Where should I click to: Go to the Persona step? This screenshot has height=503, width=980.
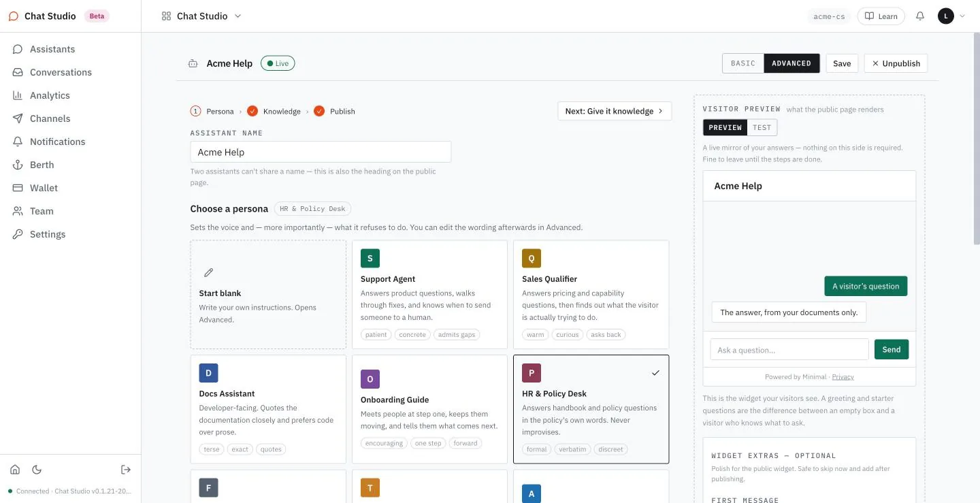coord(212,111)
